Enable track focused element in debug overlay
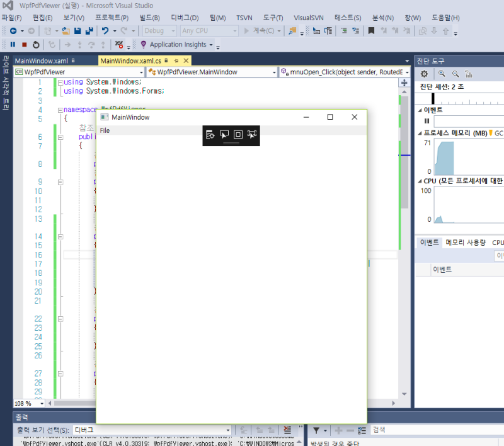This screenshot has height=446, width=504. [251, 135]
